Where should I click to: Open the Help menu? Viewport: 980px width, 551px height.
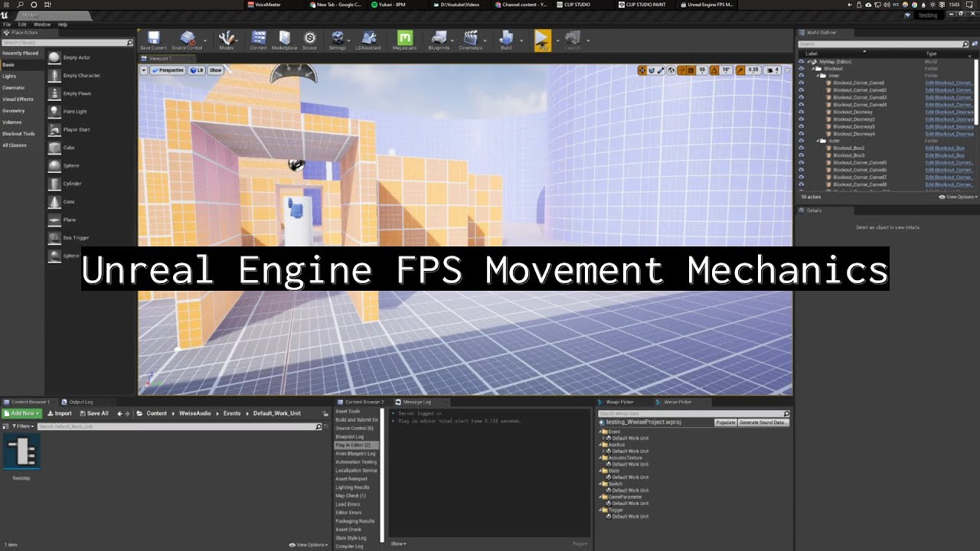(x=63, y=24)
